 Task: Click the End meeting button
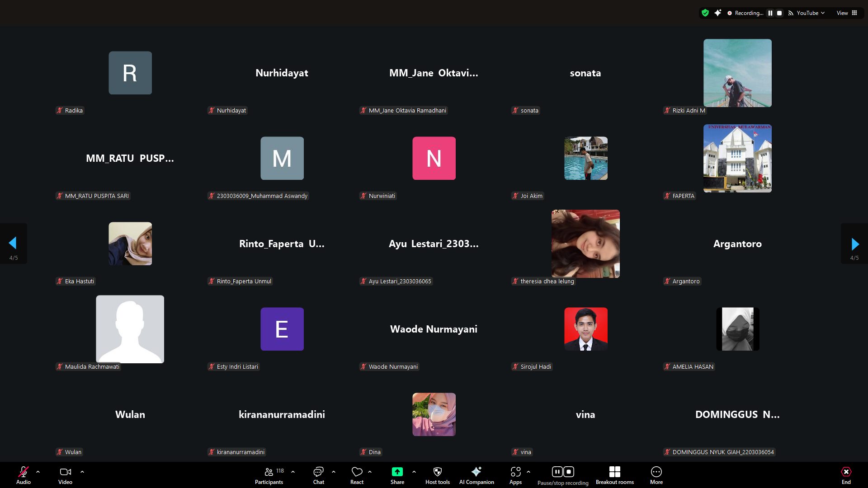(846, 475)
